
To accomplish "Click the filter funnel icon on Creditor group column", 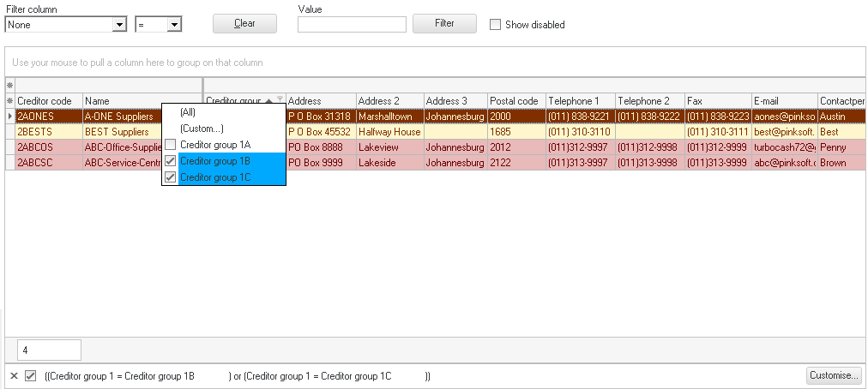I will [280, 100].
